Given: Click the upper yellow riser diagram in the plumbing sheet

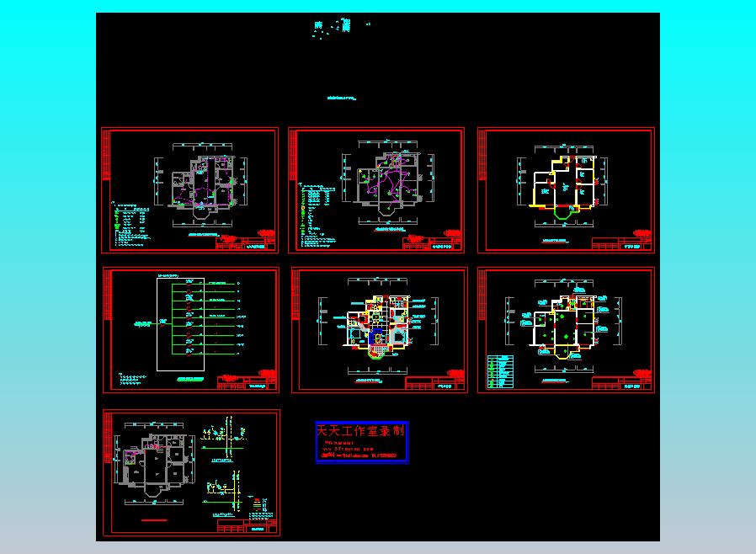Looking at the screenshot, I should click(224, 439).
